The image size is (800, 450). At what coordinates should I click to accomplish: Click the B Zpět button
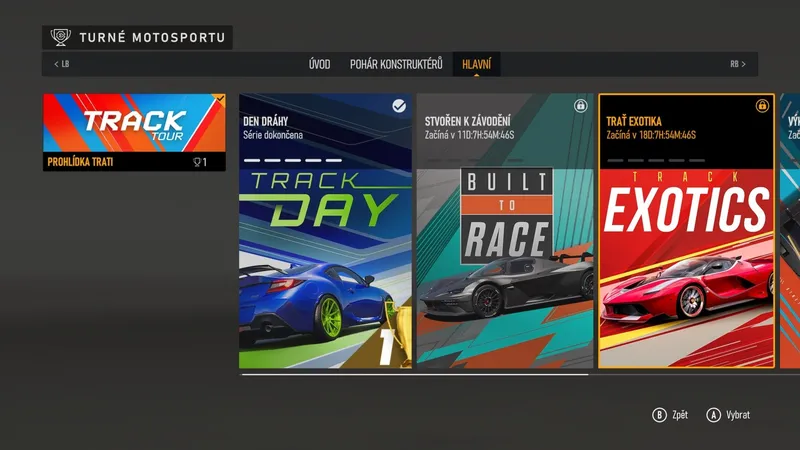point(670,415)
